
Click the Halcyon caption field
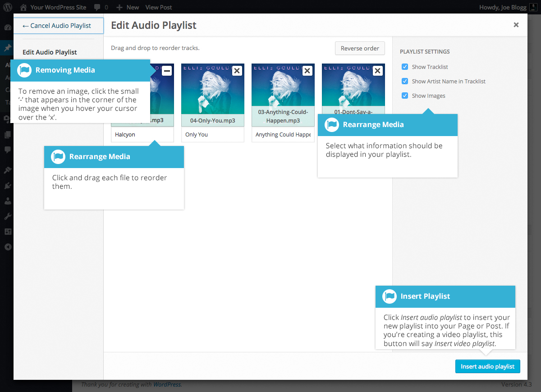[142, 134]
